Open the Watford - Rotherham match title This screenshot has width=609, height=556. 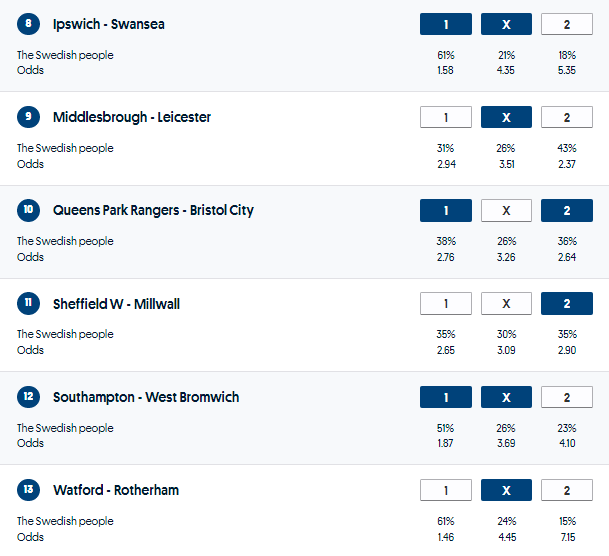(x=116, y=490)
